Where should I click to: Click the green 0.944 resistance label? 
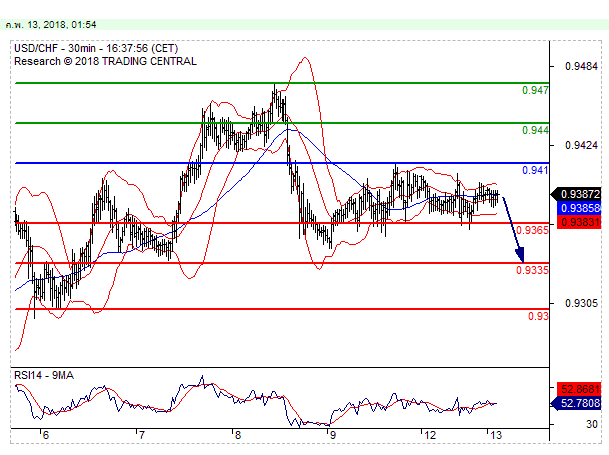tap(535, 130)
